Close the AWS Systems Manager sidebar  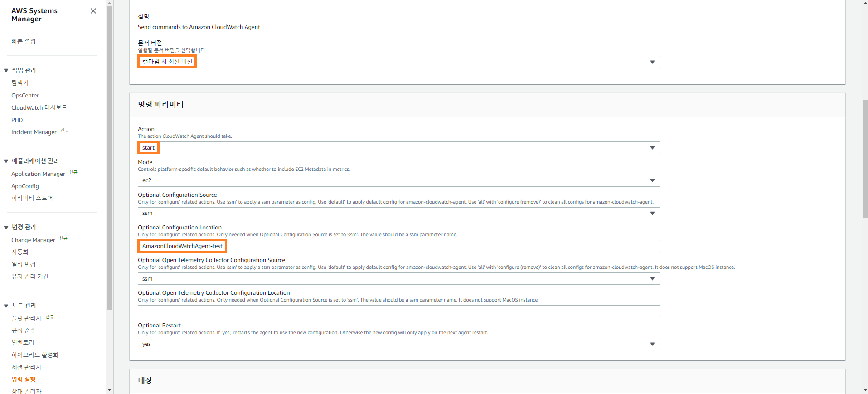coord(93,11)
